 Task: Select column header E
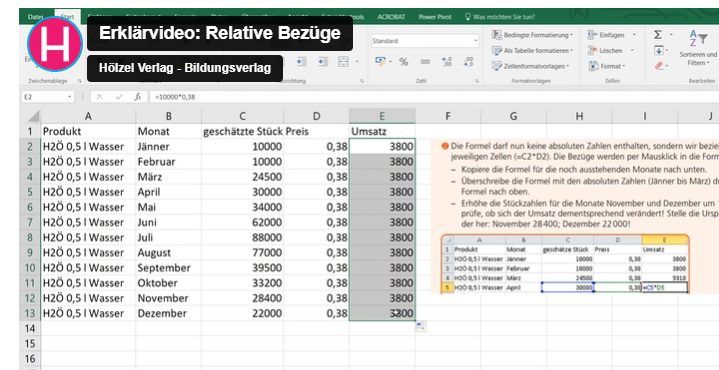coord(382,116)
